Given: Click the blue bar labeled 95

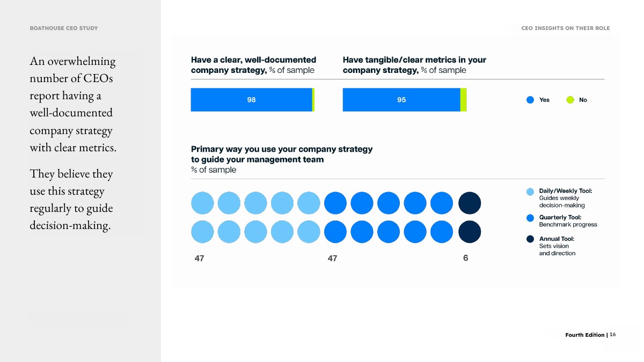Looking at the screenshot, I should click(x=401, y=100).
